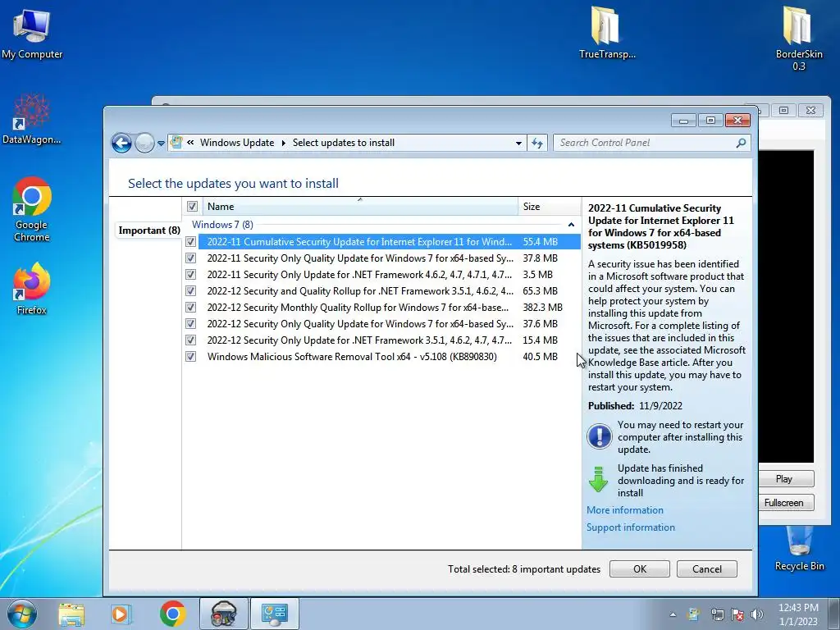Image resolution: width=840 pixels, height=630 pixels.
Task: Uncheck the 2022-11 .NET Framework security update
Action: (x=190, y=275)
